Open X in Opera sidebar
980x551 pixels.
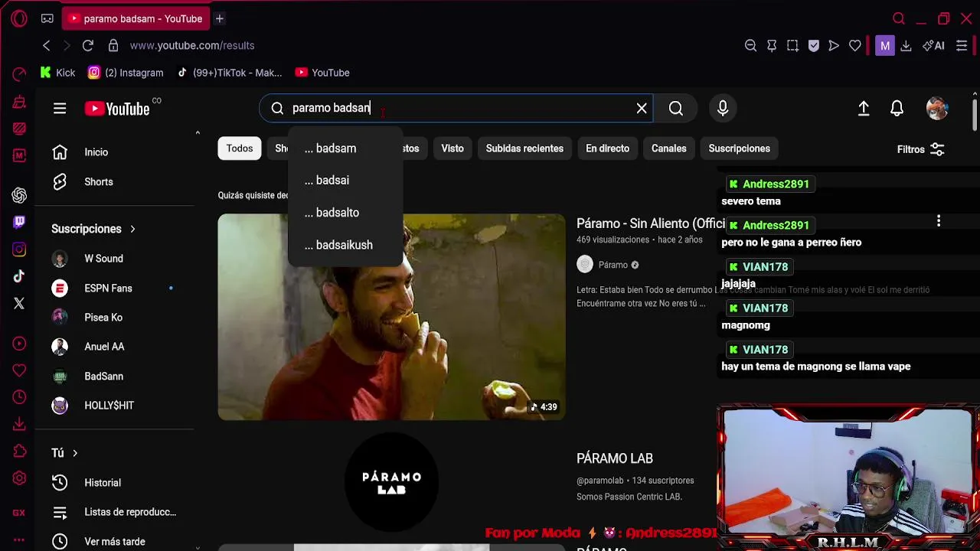click(x=19, y=304)
